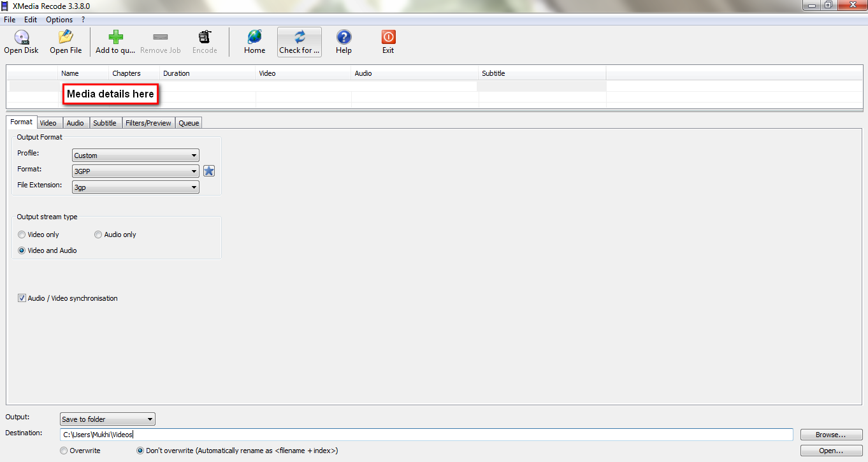Image resolution: width=868 pixels, height=462 pixels.
Task: Switch to the Queue tab
Action: (189, 123)
